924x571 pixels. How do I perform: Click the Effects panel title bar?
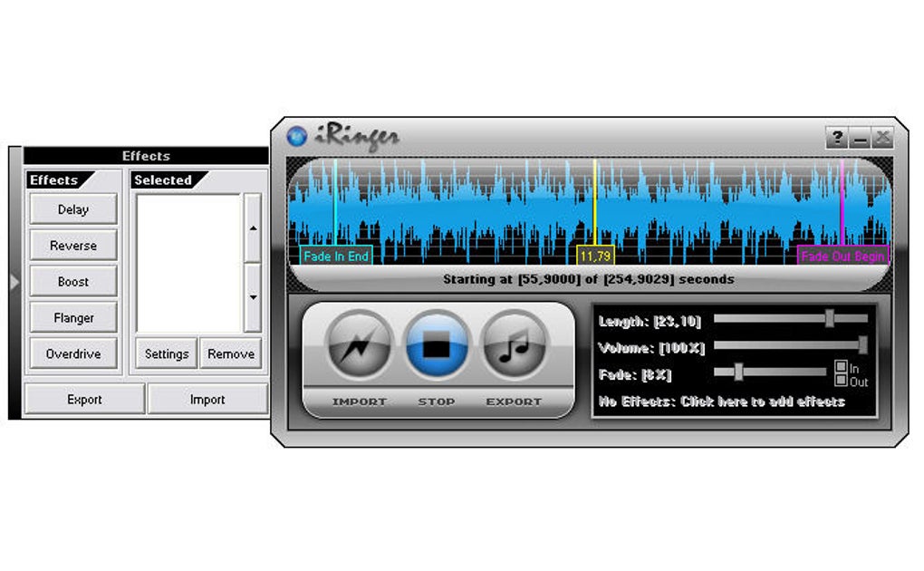tap(146, 156)
